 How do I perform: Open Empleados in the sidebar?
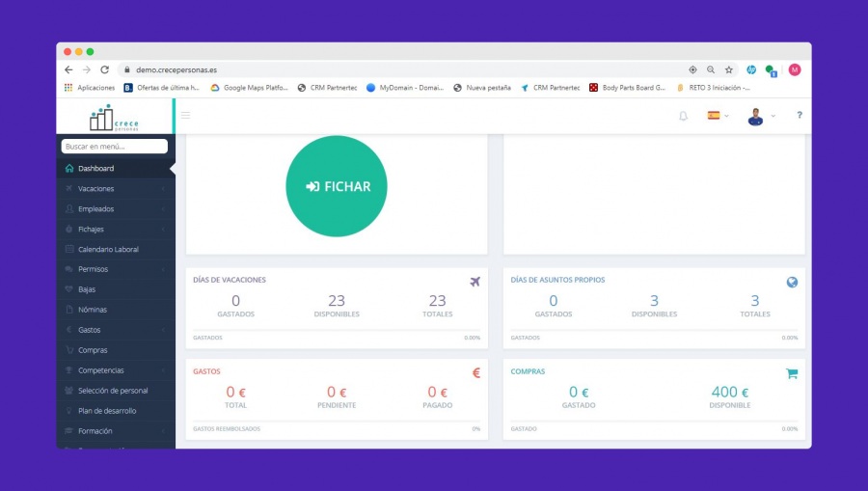tap(116, 208)
